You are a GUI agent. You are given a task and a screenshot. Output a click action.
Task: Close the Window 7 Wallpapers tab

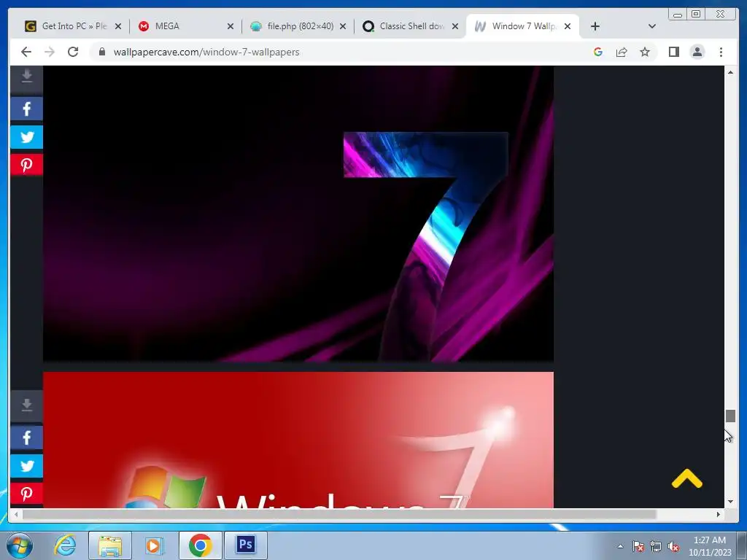point(568,26)
